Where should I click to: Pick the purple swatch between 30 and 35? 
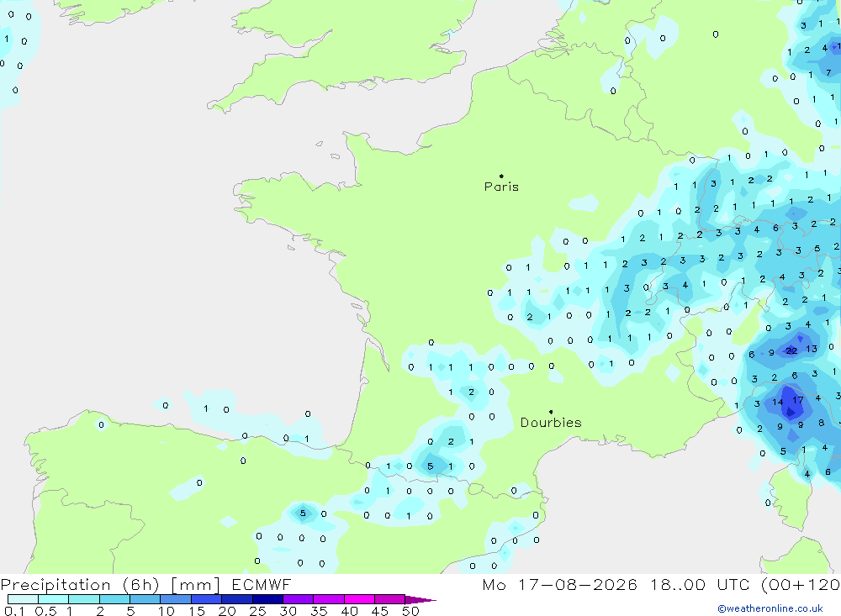(298, 599)
